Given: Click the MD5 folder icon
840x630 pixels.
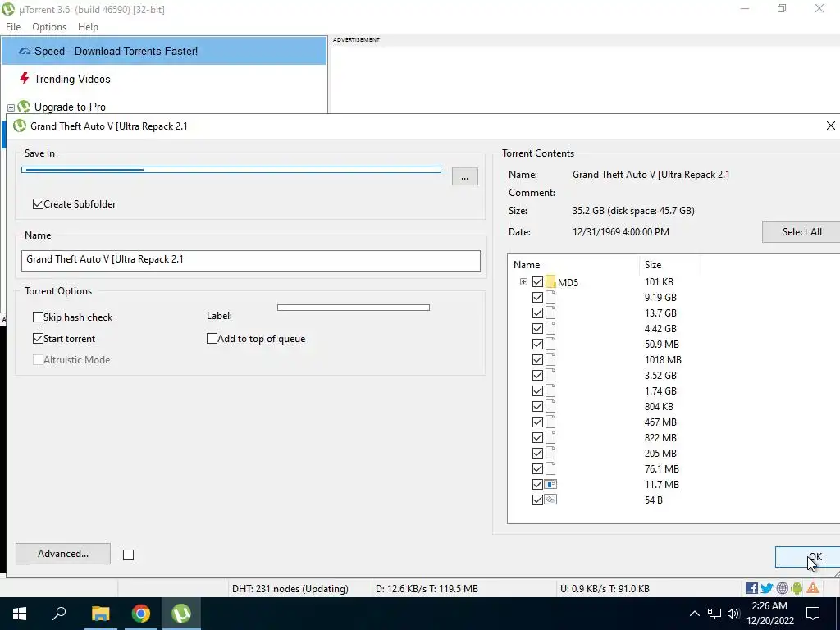Looking at the screenshot, I should click(x=550, y=282).
